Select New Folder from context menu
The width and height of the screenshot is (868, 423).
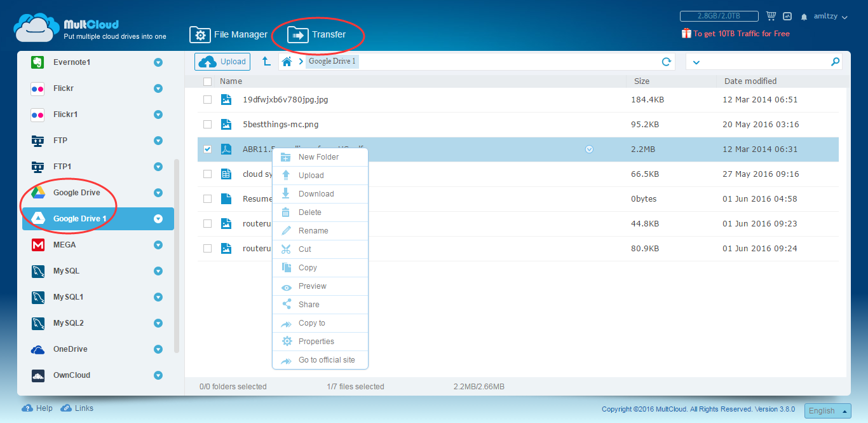point(320,157)
